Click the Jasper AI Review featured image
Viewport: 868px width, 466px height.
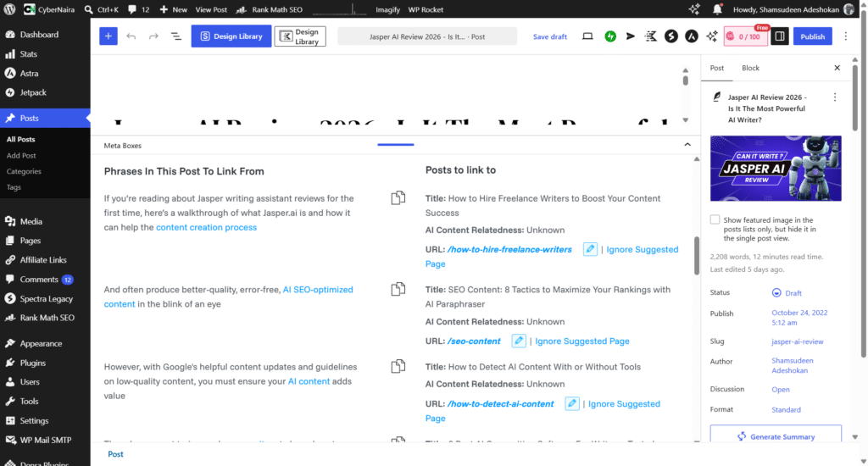pyautogui.click(x=776, y=169)
